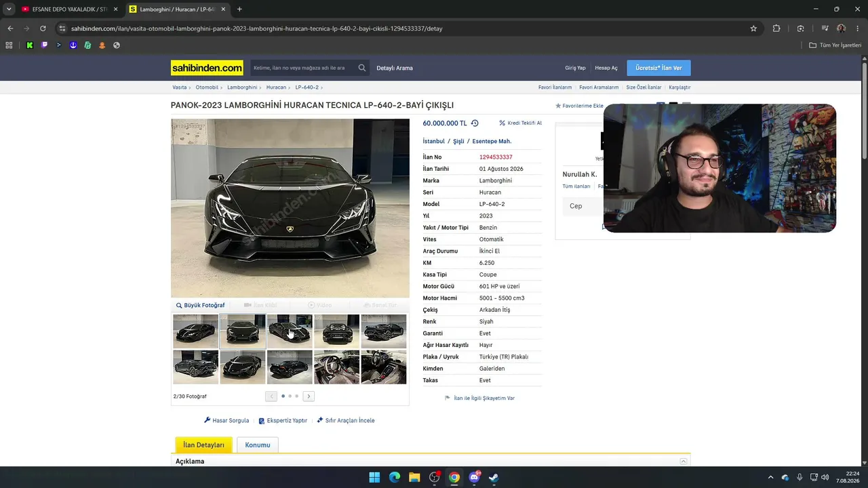Click the Hasar Sorgula link
Screen dimensions: 868x488
tap(226, 420)
